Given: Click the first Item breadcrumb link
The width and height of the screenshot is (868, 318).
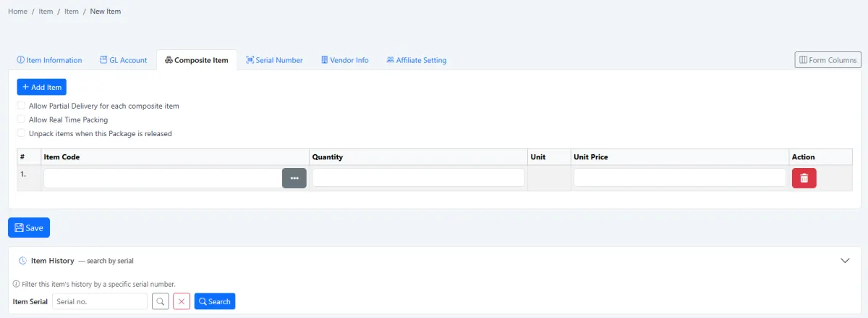Looking at the screenshot, I should pyautogui.click(x=46, y=12).
